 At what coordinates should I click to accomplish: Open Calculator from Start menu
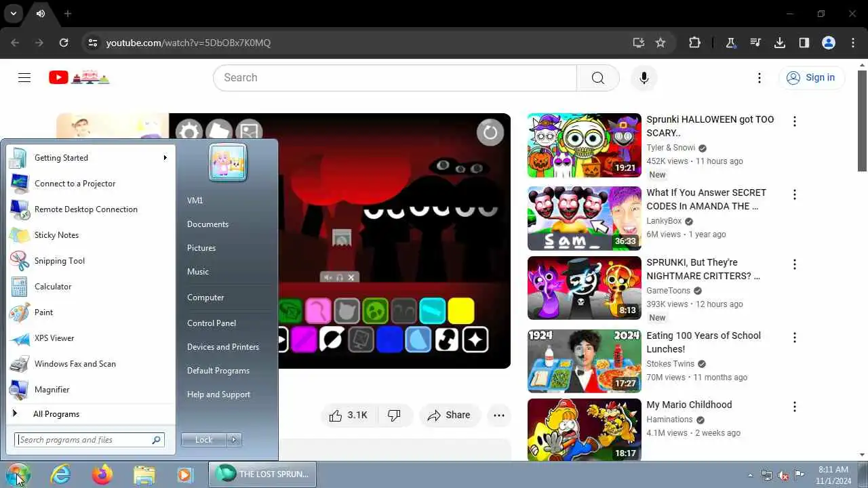tap(90, 287)
